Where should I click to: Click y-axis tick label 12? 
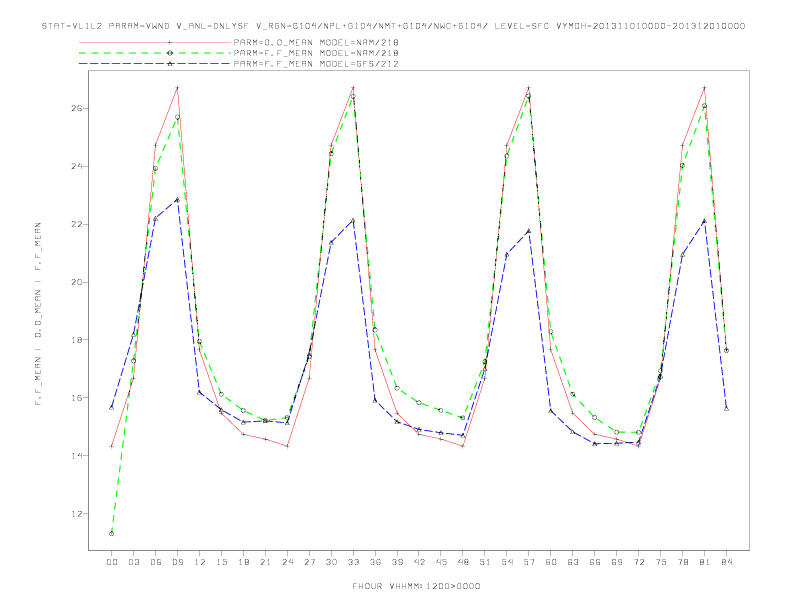click(76, 514)
